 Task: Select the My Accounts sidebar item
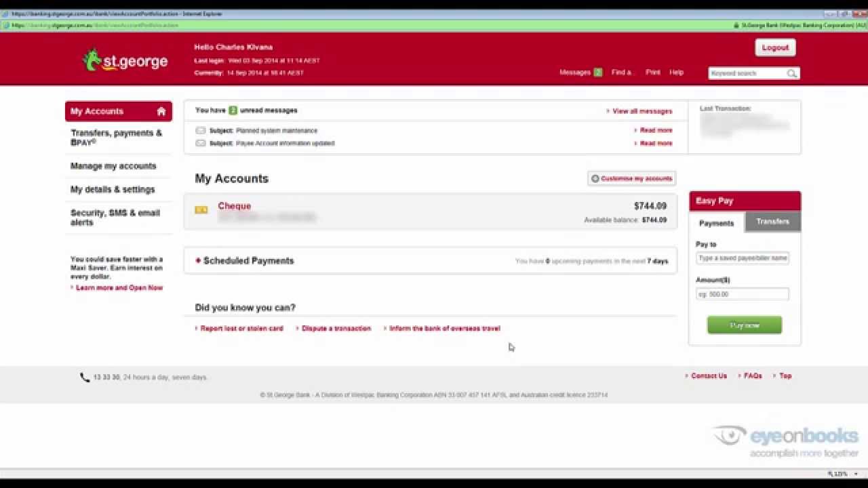[x=119, y=111]
